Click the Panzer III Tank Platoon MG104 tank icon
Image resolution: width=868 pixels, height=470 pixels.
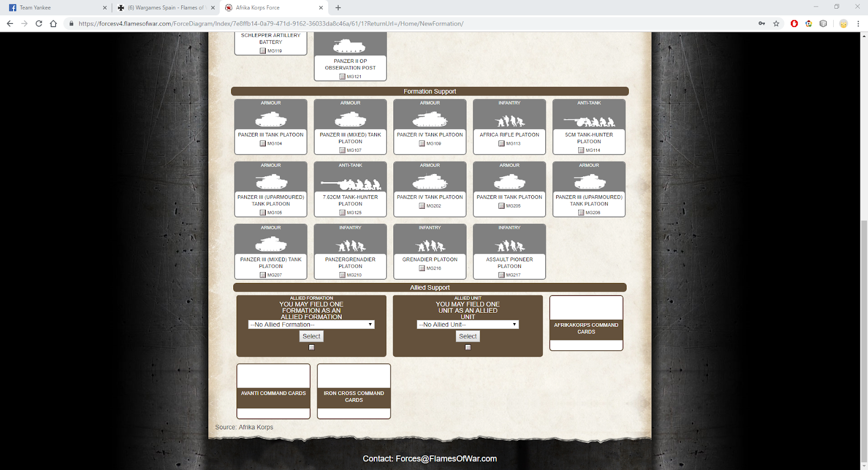[271, 119]
